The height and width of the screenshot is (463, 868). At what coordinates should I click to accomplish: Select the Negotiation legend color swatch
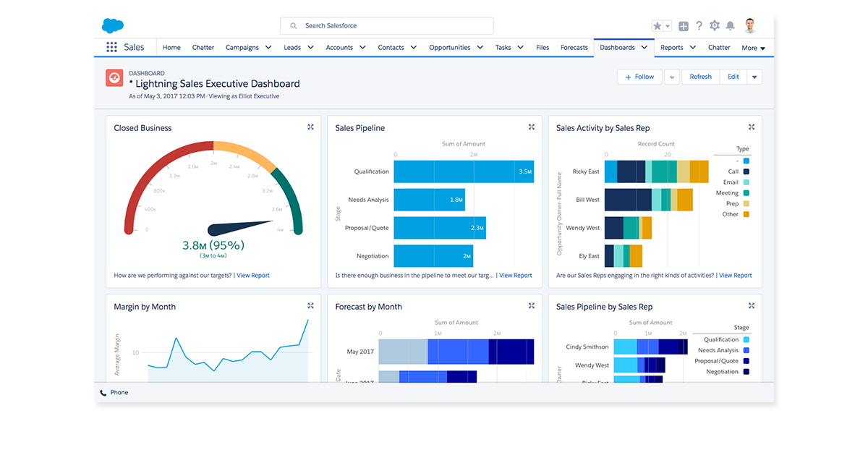pyautogui.click(x=746, y=371)
